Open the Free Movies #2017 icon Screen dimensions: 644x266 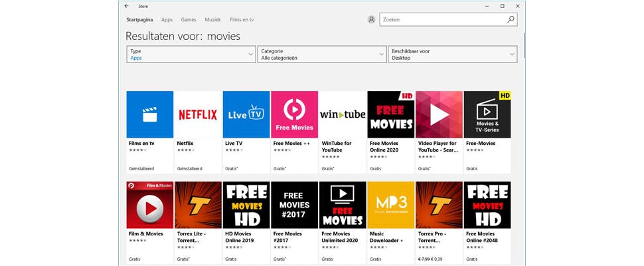tap(295, 205)
